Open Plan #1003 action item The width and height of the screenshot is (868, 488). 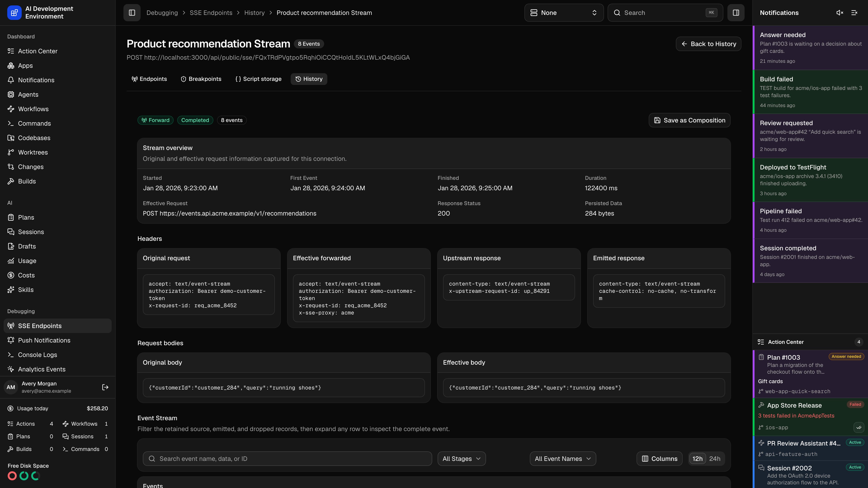tap(810, 374)
